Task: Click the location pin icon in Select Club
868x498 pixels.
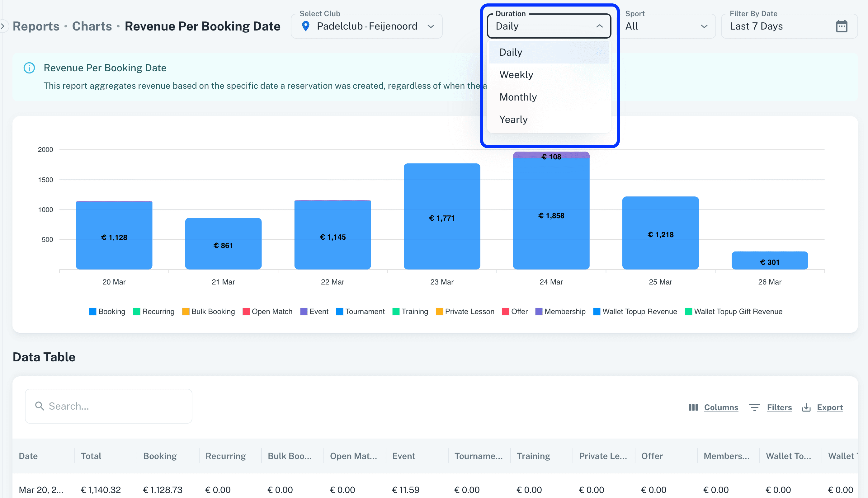Action: click(x=305, y=26)
